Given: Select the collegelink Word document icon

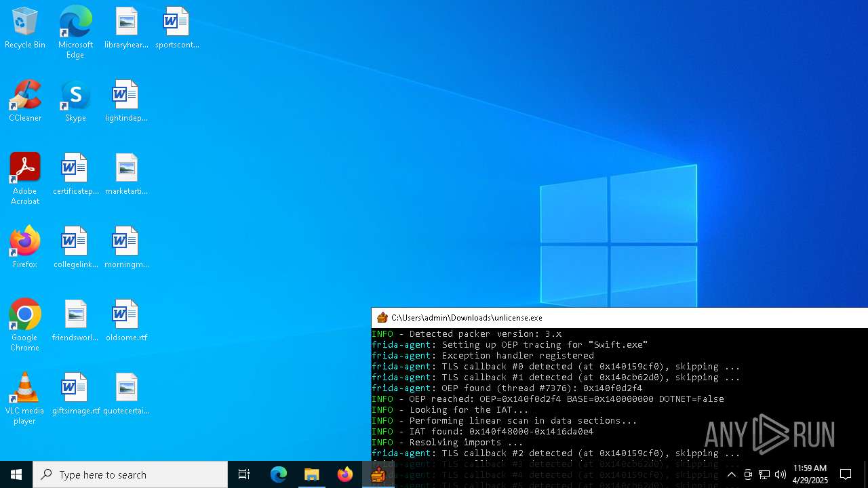Looking at the screenshot, I should pos(75,248).
